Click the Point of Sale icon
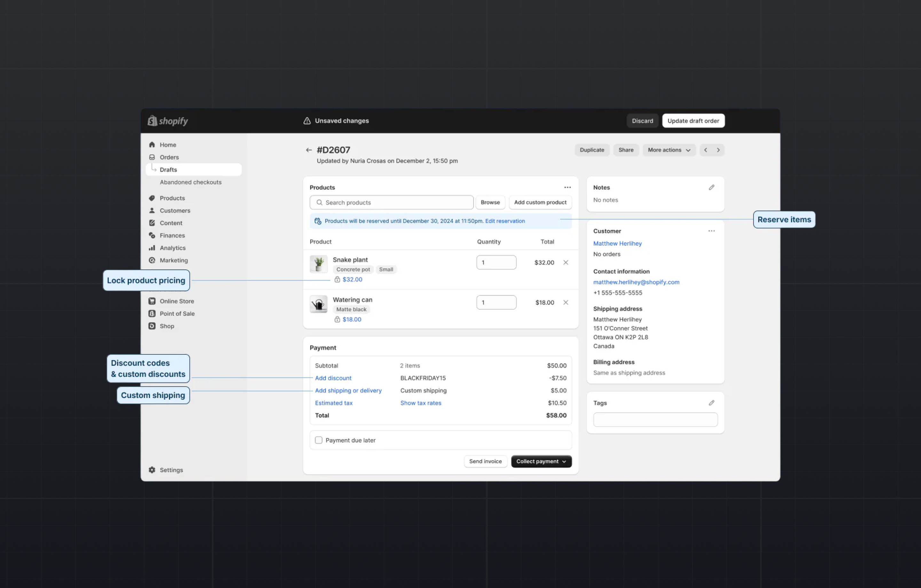This screenshot has height=588, width=921. click(152, 313)
